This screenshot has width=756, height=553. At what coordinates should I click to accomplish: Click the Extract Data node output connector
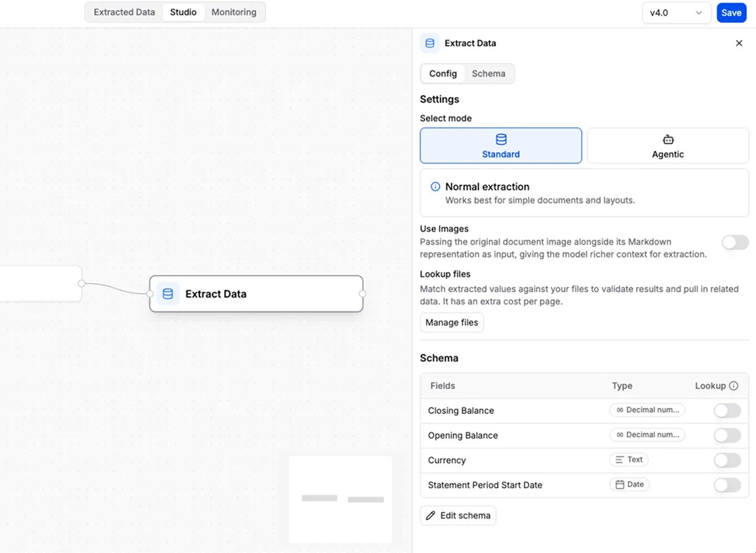tap(363, 294)
